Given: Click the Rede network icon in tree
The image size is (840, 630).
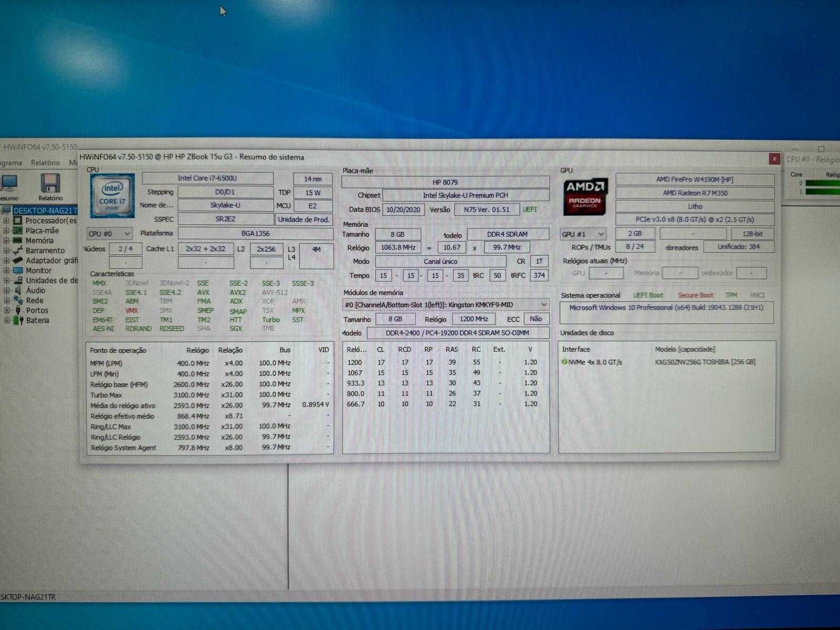Looking at the screenshot, I should point(18,300).
